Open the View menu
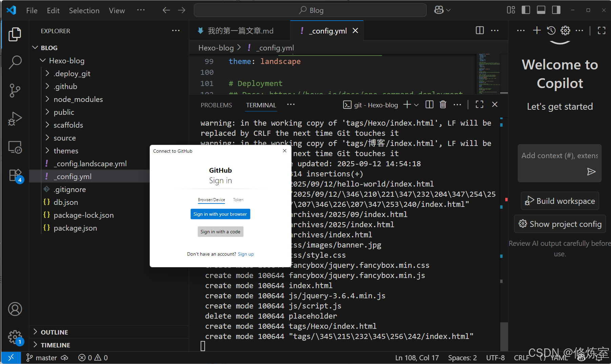This screenshot has width=611, height=364. 117,10
